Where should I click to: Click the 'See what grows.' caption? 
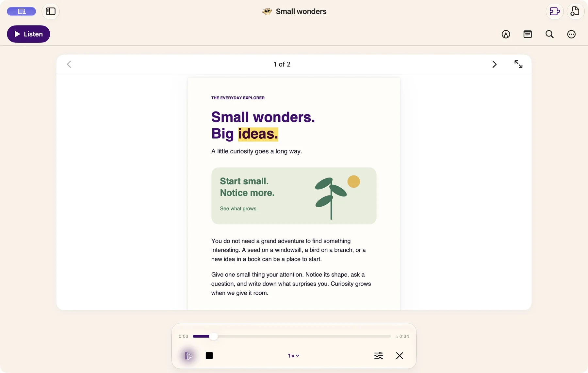coord(239,209)
